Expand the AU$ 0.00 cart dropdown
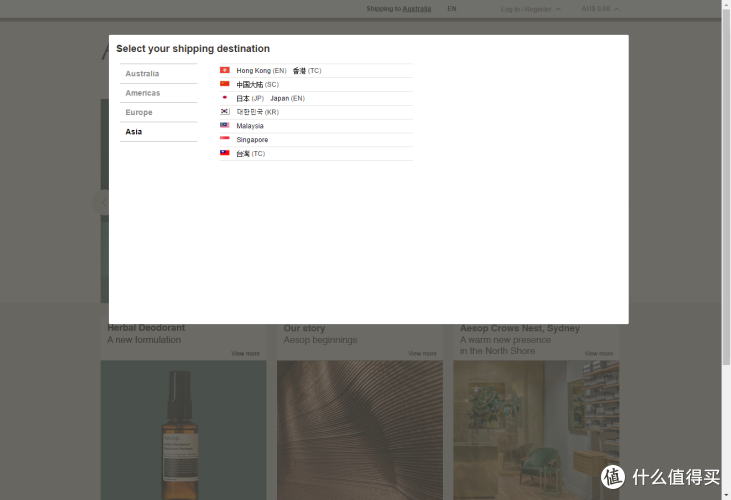The width and height of the screenshot is (731, 500). point(599,9)
